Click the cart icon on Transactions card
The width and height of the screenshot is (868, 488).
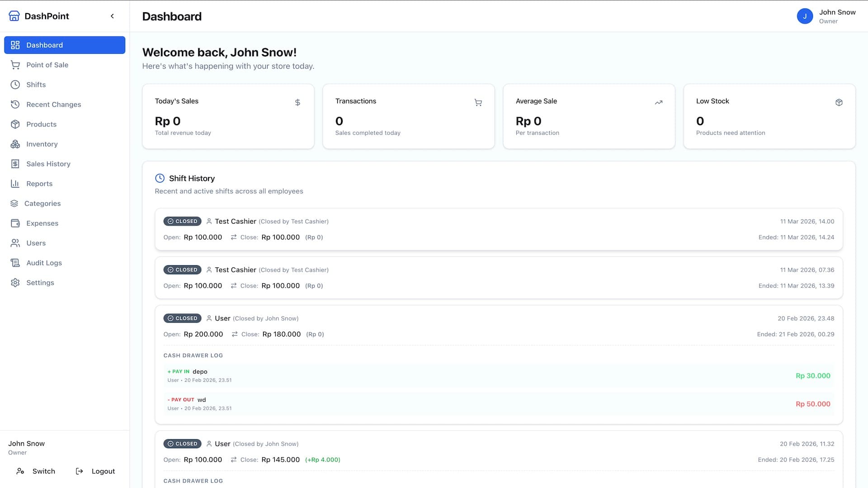pyautogui.click(x=478, y=103)
